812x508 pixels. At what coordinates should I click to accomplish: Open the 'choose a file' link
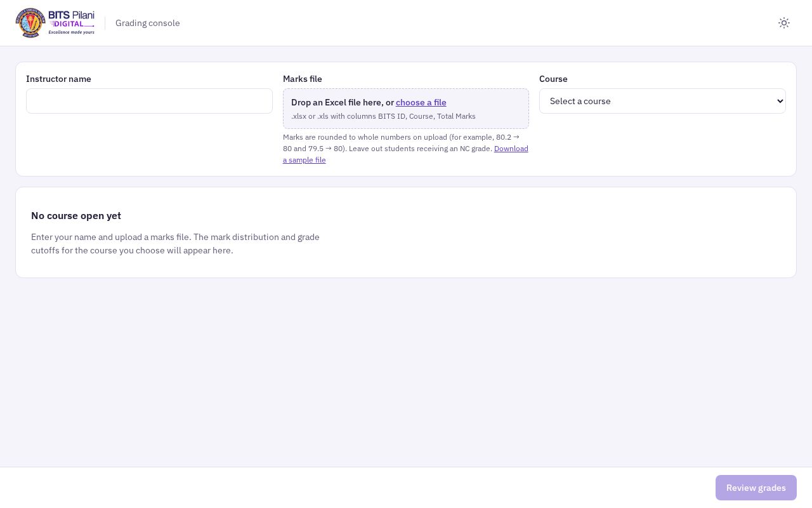coord(421,102)
